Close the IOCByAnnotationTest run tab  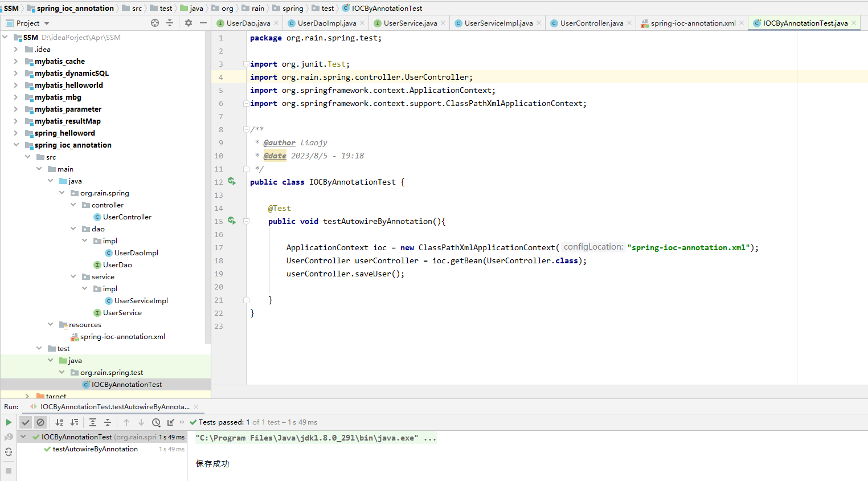196,407
